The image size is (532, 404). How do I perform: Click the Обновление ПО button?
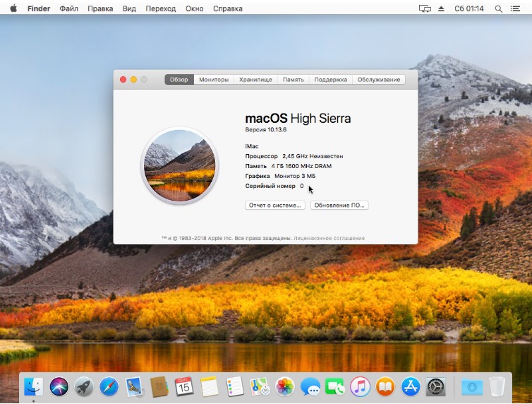pyautogui.click(x=339, y=205)
